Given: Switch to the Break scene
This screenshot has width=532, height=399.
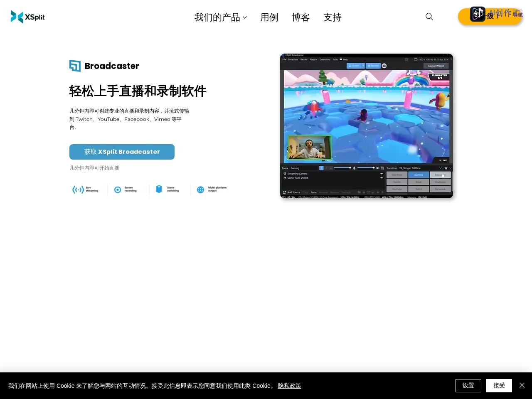Looking at the screenshot, I should tap(419, 182).
